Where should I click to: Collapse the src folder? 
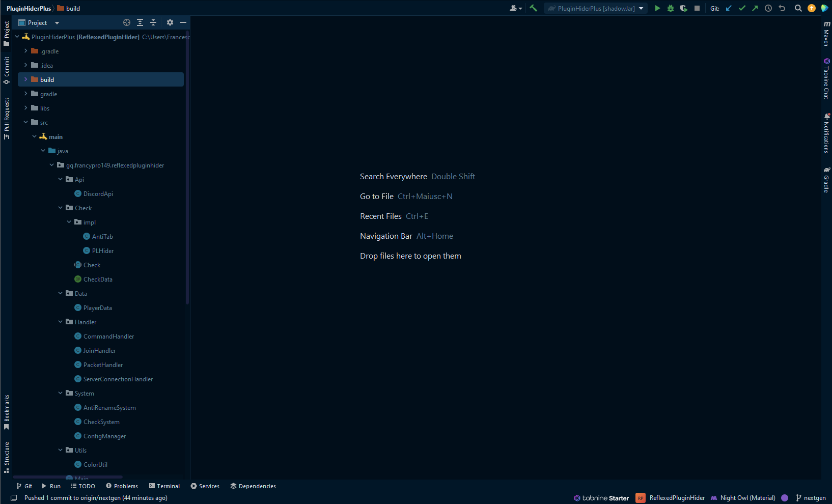(26, 122)
